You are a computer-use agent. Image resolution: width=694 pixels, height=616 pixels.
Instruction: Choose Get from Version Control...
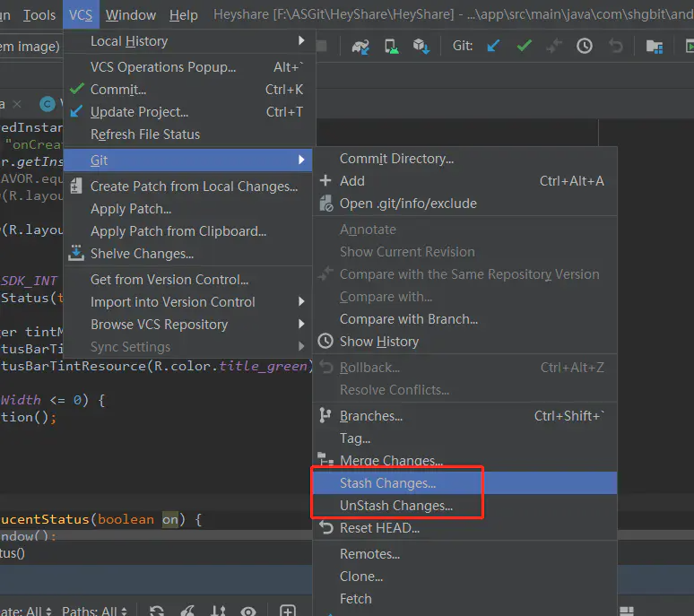click(189, 280)
